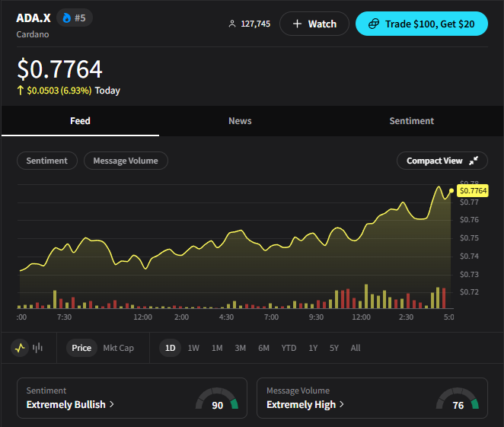Click the Today label beside price change
Viewport: 504px width, 427px height.
click(x=107, y=91)
